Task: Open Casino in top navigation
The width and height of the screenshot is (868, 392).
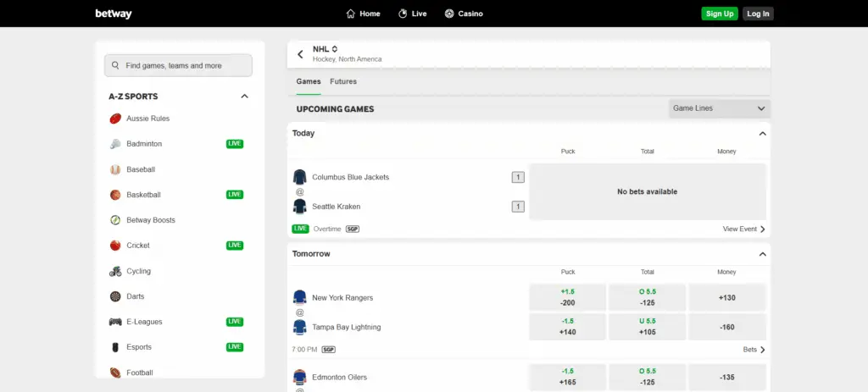Action: pos(464,14)
